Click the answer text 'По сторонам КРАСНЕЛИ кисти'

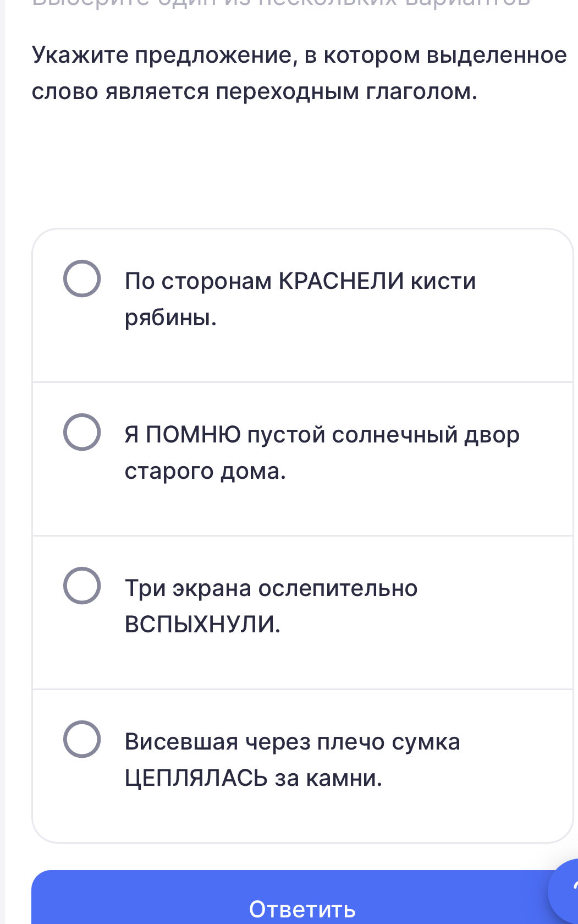[300, 281]
